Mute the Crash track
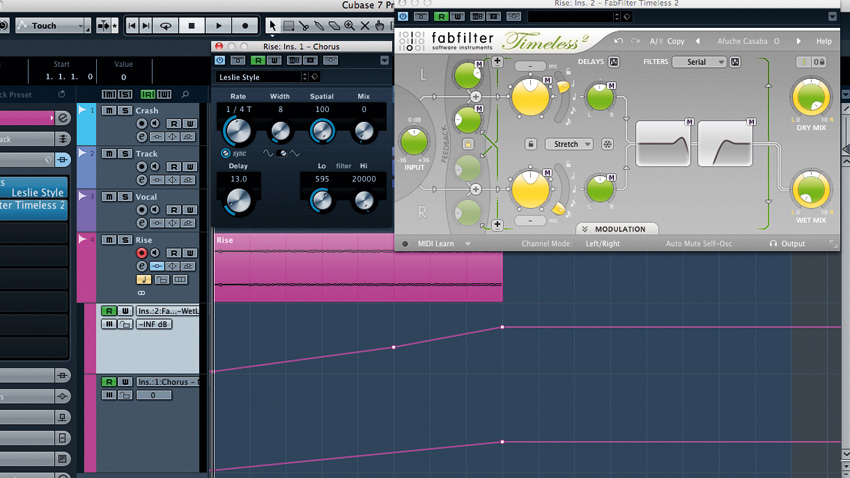The width and height of the screenshot is (850, 478). pos(109,110)
